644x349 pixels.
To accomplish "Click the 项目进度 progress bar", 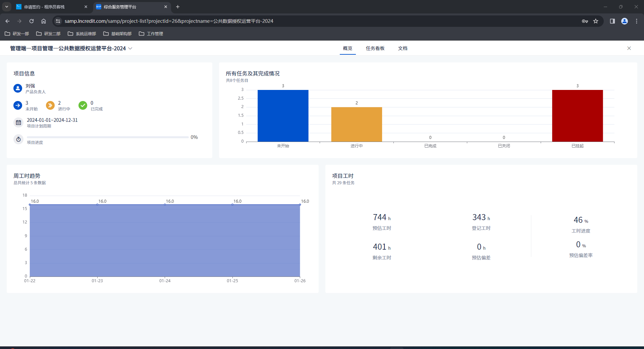I will point(108,137).
